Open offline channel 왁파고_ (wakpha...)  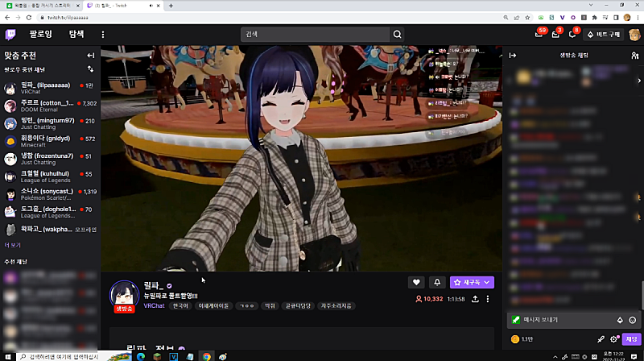[50, 230]
